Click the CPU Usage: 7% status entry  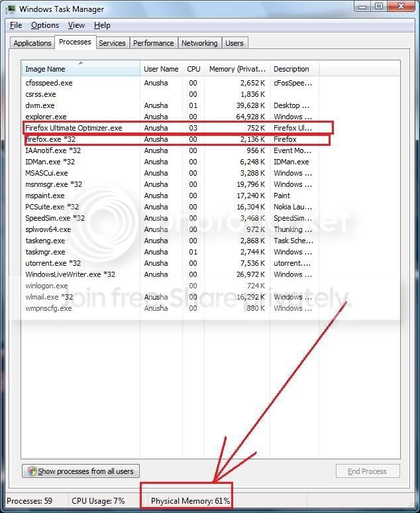[x=98, y=501]
